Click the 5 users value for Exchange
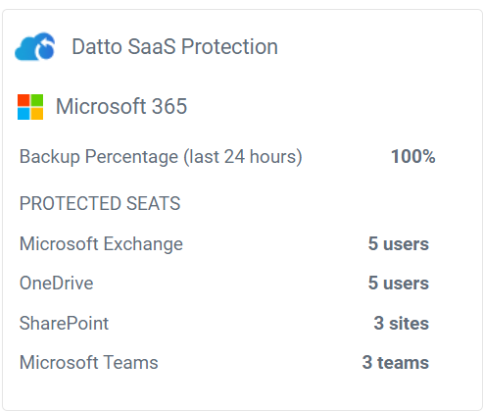Viewport: 490px width, 412px height. (x=398, y=244)
